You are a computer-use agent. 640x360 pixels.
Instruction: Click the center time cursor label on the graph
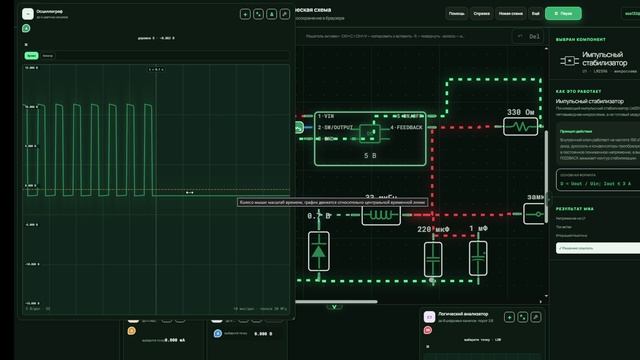156,69
